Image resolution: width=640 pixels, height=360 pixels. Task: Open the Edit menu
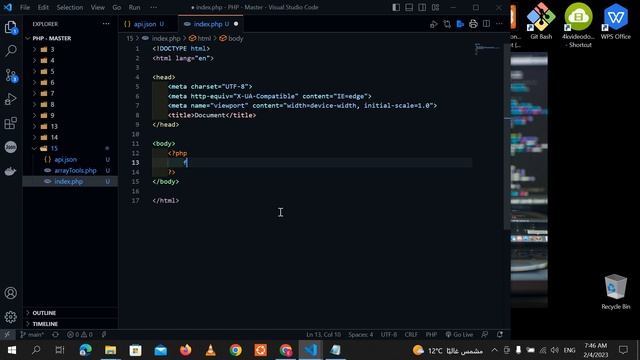[43, 7]
